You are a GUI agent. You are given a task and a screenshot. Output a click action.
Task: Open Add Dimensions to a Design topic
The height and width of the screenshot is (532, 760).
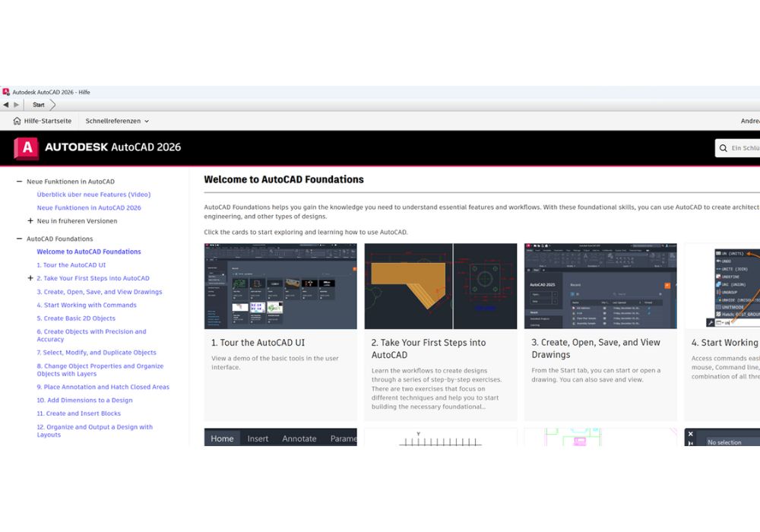[x=84, y=400]
